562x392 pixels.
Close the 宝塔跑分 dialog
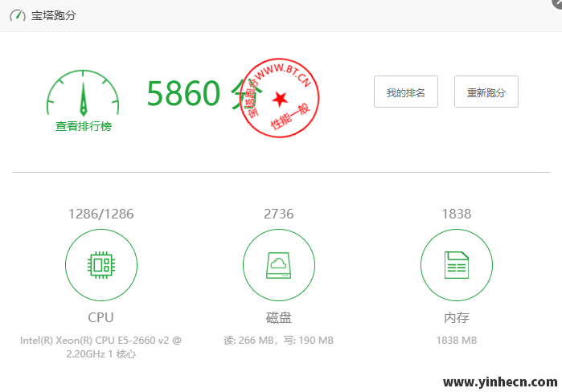tap(557, 3)
